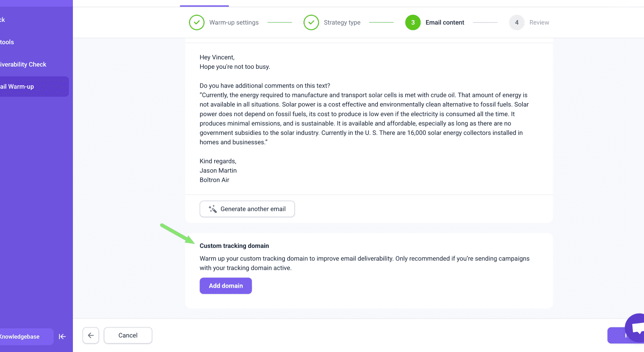
Task: Click the email body text starting with Currently
Action: click(x=363, y=118)
